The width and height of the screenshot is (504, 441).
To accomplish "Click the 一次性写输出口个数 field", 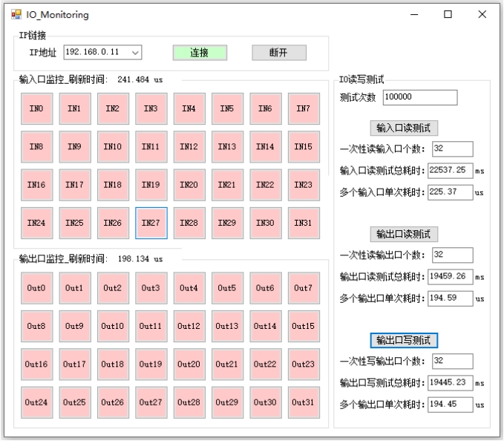I will [x=453, y=361].
